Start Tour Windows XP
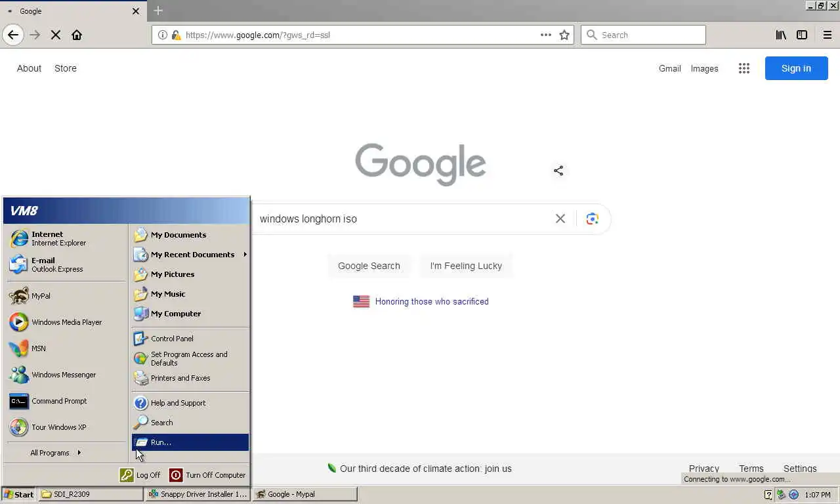The width and height of the screenshot is (840, 504). point(66,427)
